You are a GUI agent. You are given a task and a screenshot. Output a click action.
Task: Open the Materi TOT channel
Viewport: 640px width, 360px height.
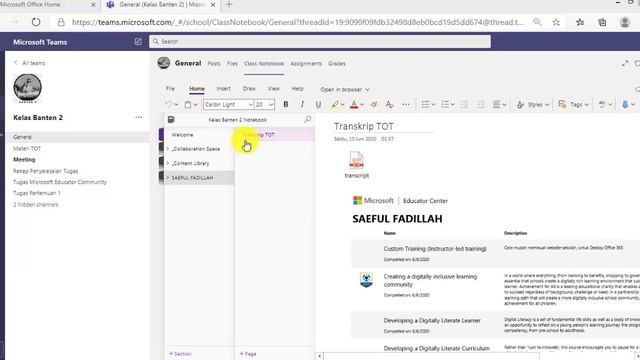point(27,148)
